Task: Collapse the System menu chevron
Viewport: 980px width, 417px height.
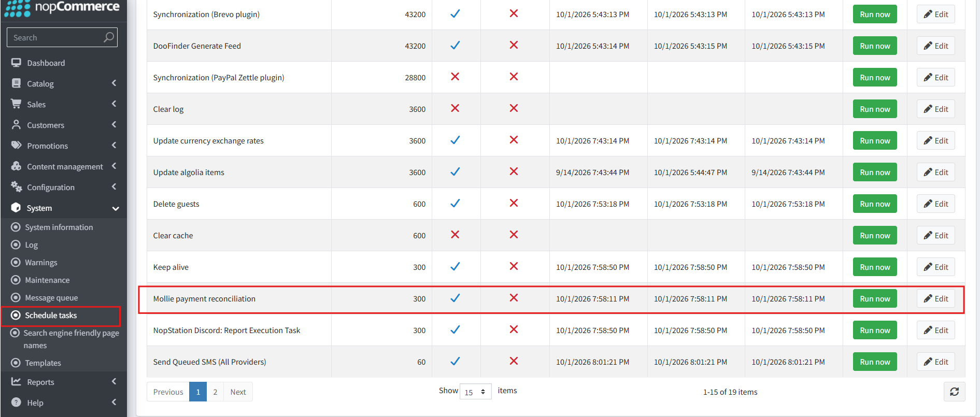Action: tap(115, 208)
